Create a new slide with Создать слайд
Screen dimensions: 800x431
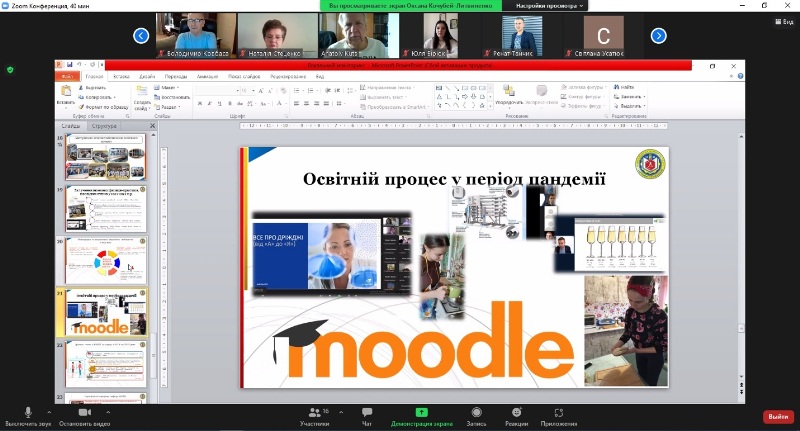[x=142, y=98]
